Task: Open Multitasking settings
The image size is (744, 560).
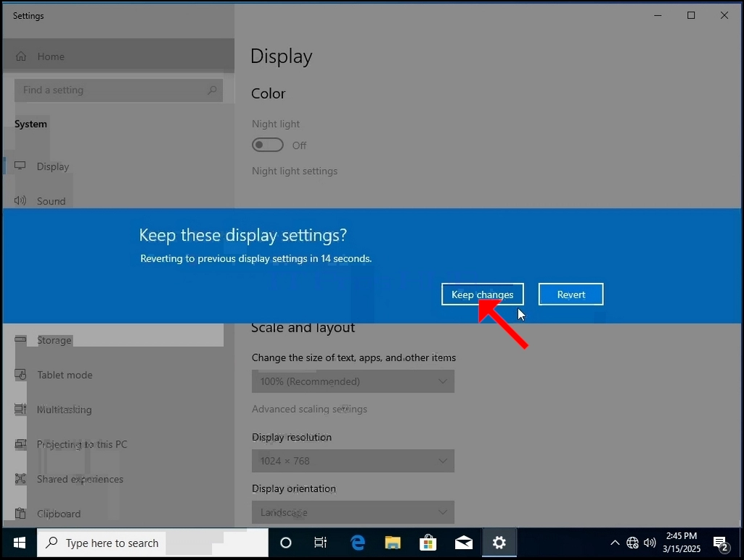Action: [118, 409]
